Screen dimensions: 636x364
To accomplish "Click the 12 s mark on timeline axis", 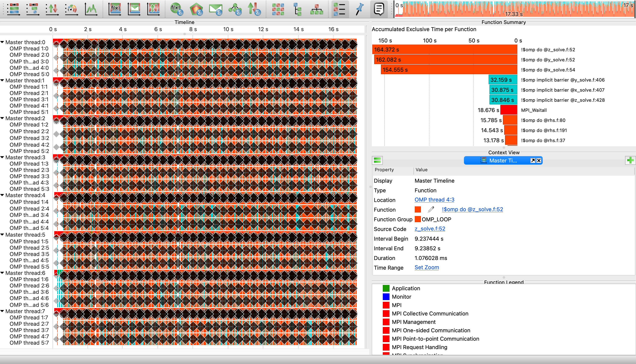I will pos(263,29).
